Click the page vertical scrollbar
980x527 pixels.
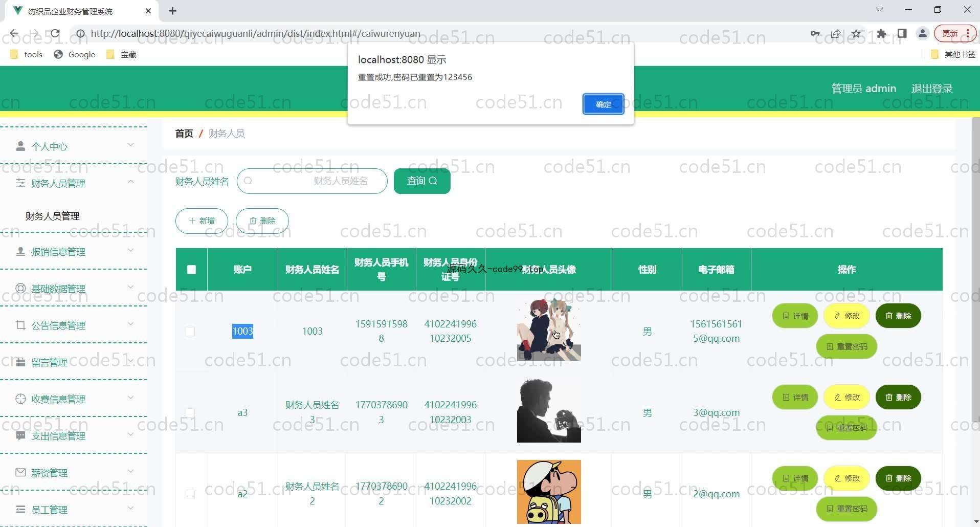coord(975,269)
